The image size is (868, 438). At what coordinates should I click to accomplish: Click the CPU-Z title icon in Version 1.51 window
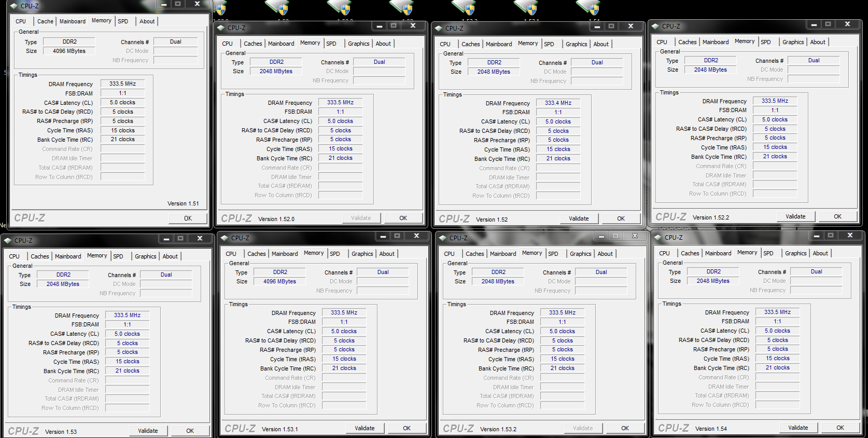[x=15, y=6]
